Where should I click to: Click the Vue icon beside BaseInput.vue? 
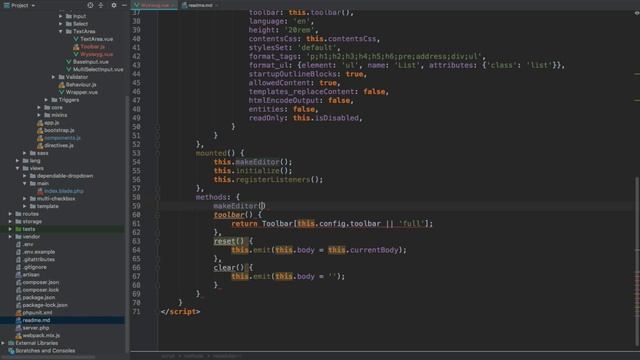[x=69, y=62]
